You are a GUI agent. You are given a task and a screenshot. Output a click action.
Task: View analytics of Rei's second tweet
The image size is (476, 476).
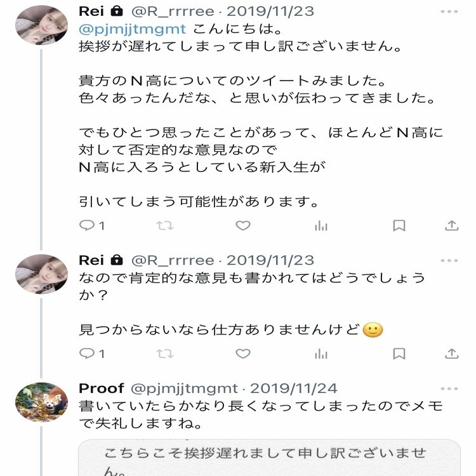(x=321, y=353)
